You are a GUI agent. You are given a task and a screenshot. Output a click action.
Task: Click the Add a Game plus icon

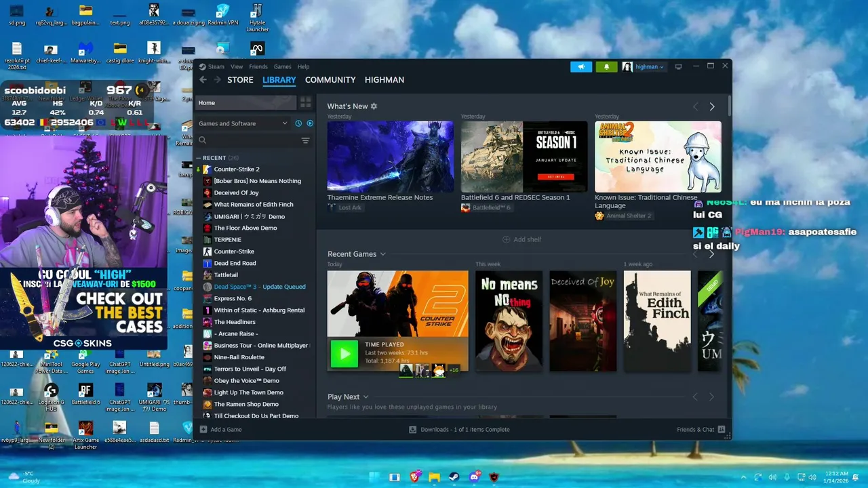203,429
